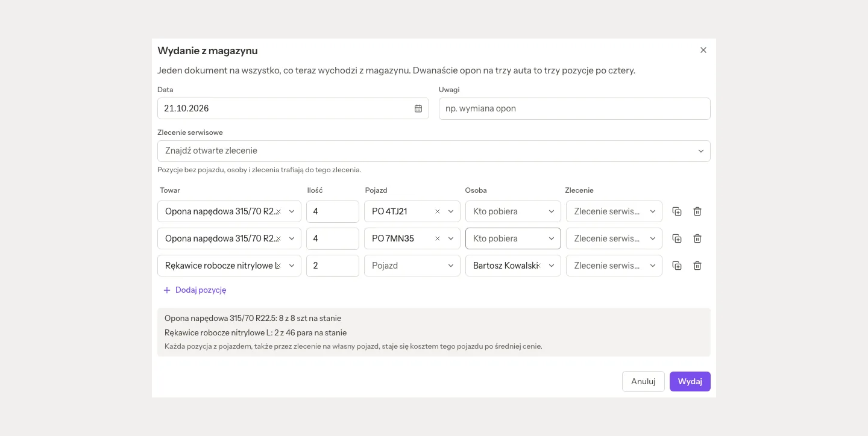The height and width of the screenshot is (436, 868).
Task: Delete the PO 4TJ21 row
Action: click(697, 211)
